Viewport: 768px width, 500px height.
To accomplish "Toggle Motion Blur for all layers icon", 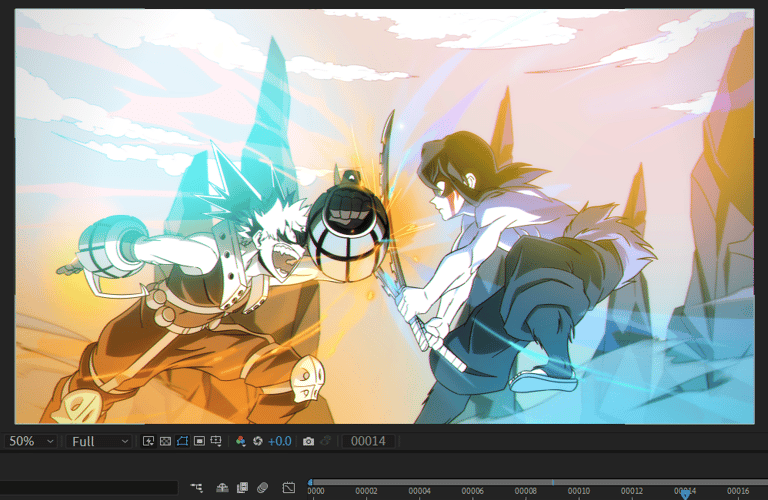I will 263,487.
